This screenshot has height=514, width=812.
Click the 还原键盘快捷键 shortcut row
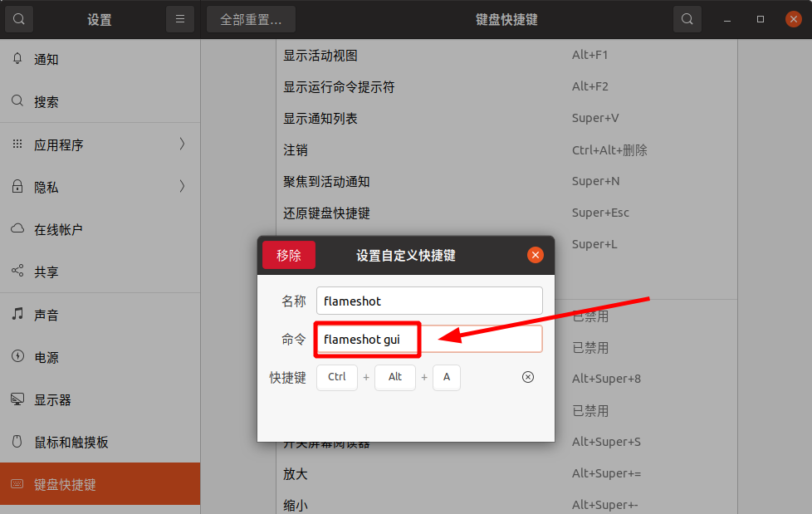(x=506, y=213)
